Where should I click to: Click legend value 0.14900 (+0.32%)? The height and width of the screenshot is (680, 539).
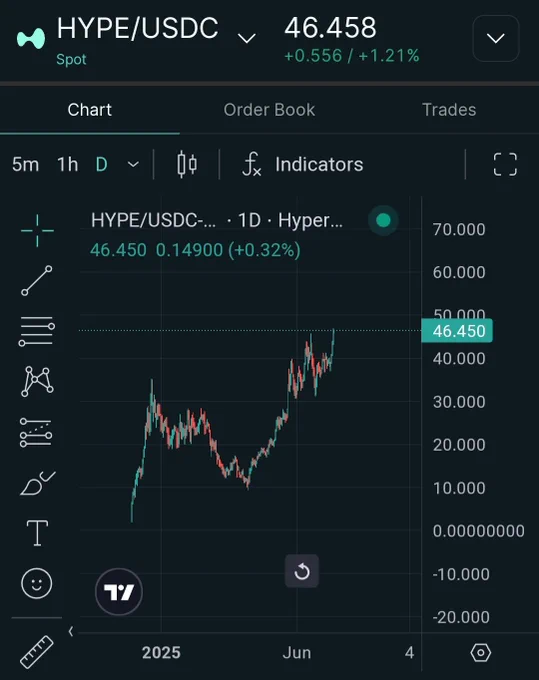[x=228, y=250]
